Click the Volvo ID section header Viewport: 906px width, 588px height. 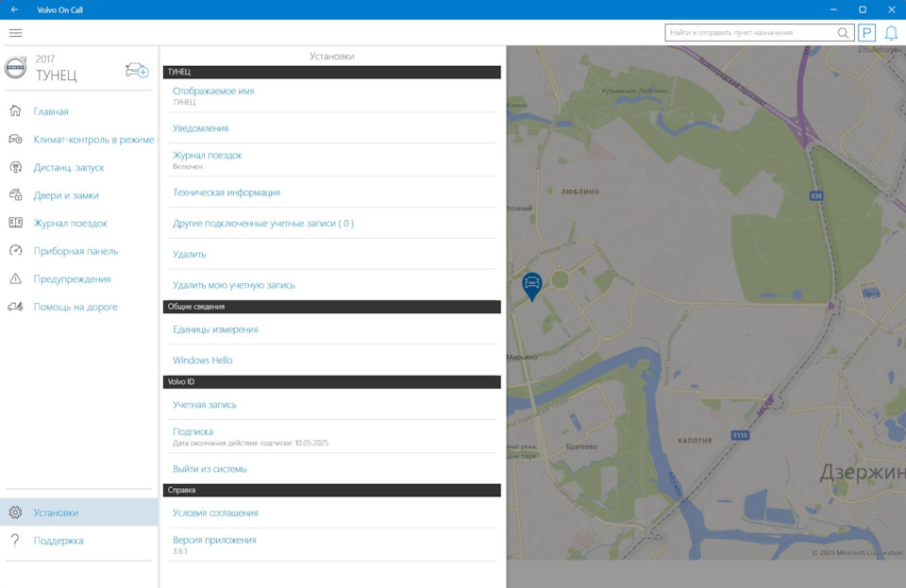coord(331,382)
